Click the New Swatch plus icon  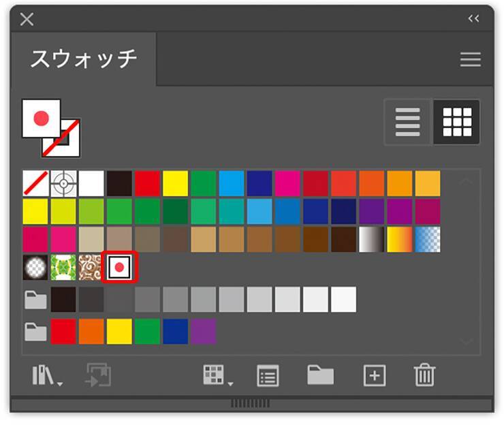(x=375, y=375)
